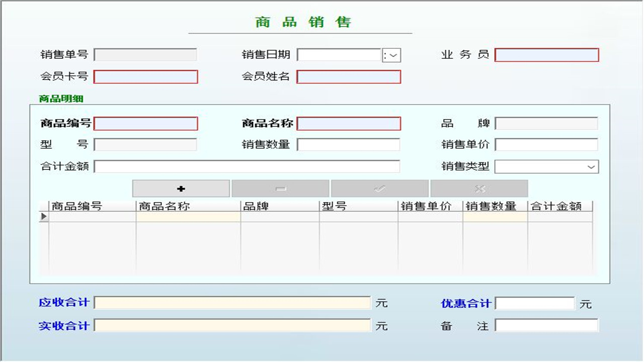Click the 商品编号 entry box
The width and height of the screenshot is (644, 362).
pos(146,122)
